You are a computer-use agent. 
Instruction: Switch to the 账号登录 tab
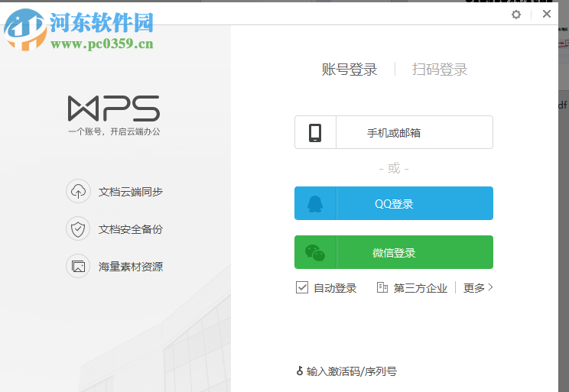pyautogui.click(x=350, y=70)
